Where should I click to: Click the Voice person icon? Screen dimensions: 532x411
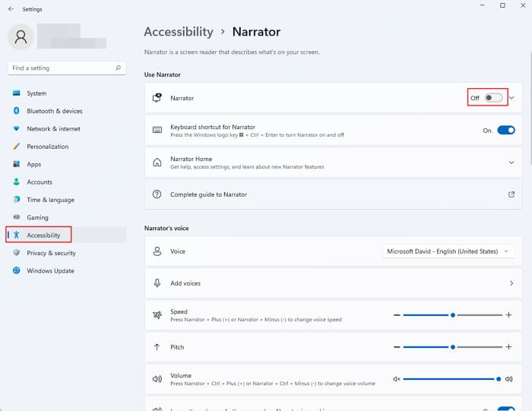(x=157, y=251)
